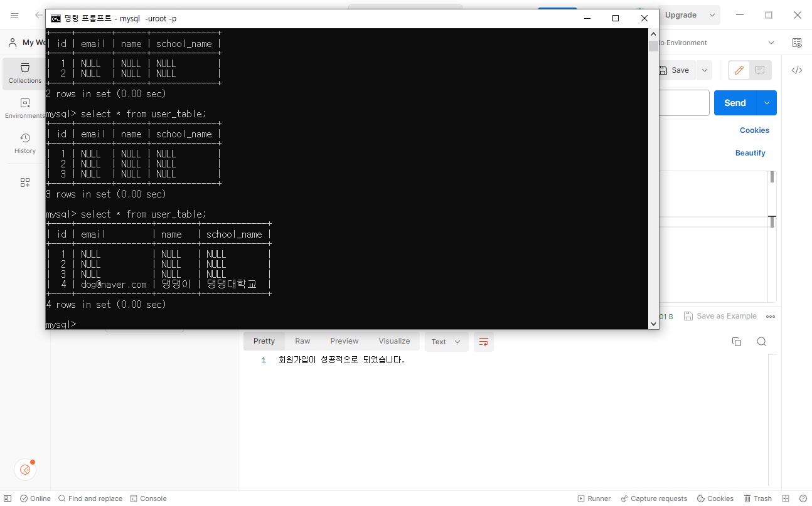Open Trash in the status bar
The height and width of the screenshot is (506, 812).
[x=758, y=498]
